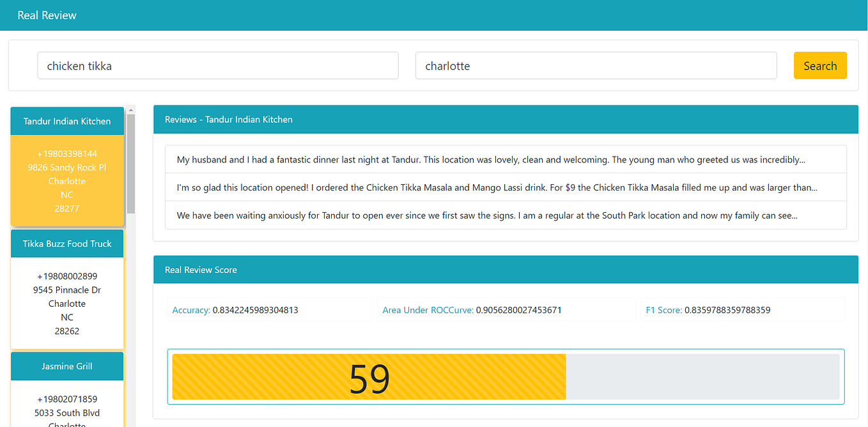Select the F1 Score metric box
Viewport: 868px width, 427px height.
click(742, 309)
